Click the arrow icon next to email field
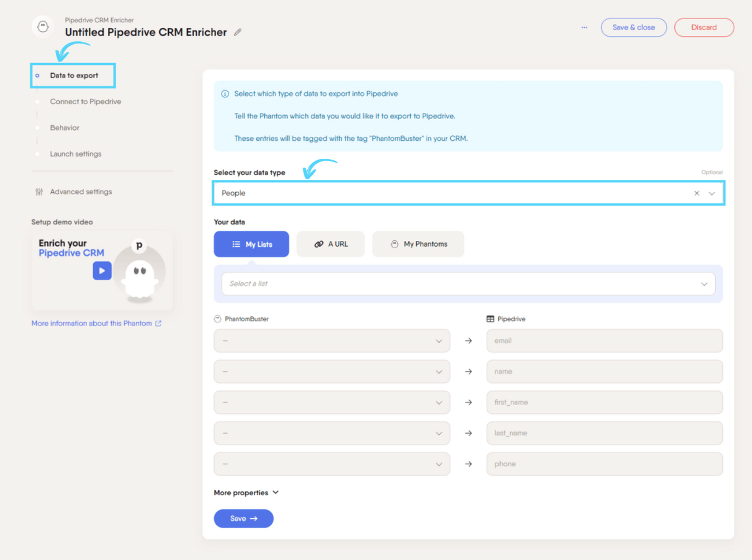Screen dimensions: 752x560 click(x=468, y=341)
